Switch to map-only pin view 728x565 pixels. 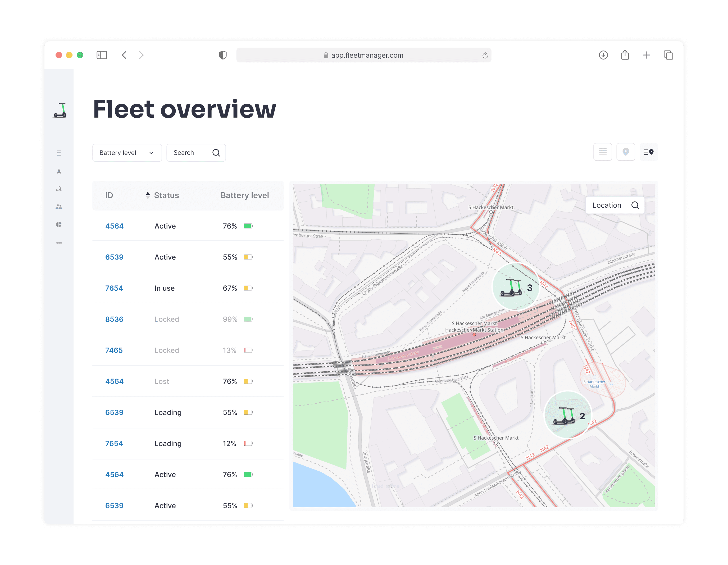tap(625, 152)
